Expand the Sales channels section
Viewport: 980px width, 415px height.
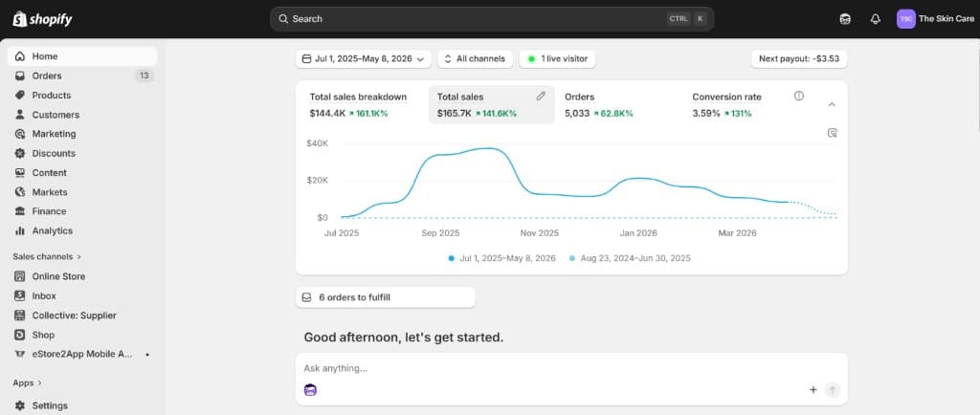(47, 256)
